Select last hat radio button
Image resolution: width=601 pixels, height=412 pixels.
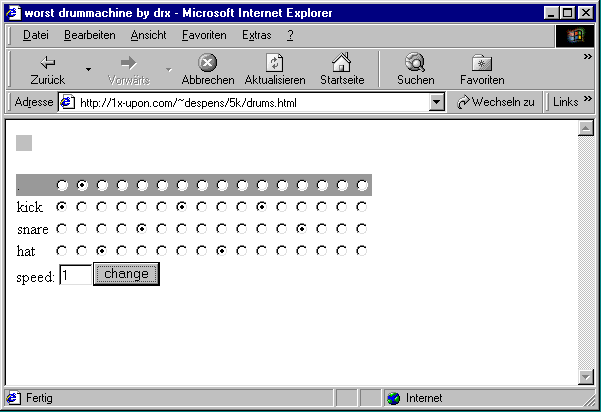coord(361,251)
